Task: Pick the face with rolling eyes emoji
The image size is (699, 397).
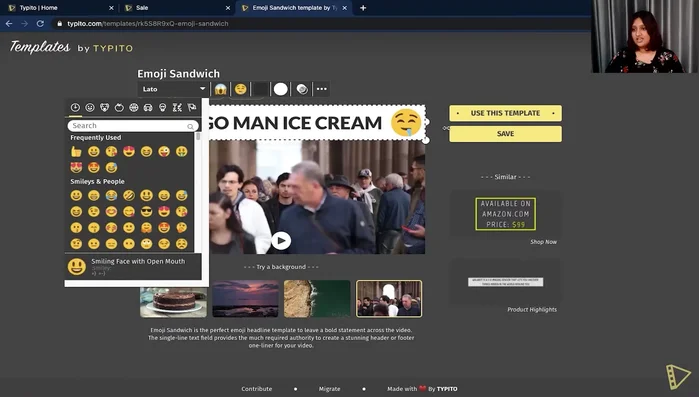Action: [146, 243]
